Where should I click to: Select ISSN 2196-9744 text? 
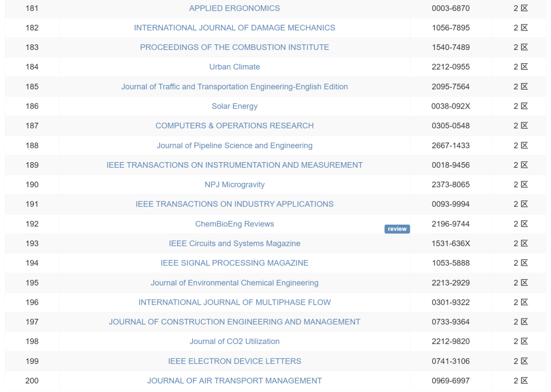(450, 224)
